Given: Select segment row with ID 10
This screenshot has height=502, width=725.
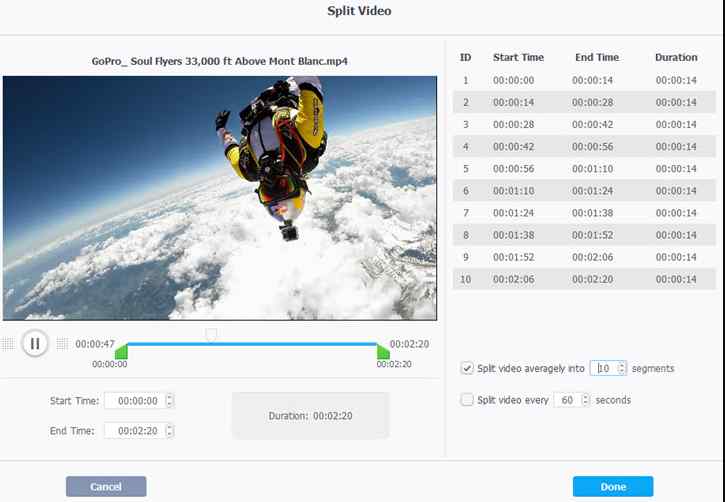Looking at the screenshot, I should [584, 279].
